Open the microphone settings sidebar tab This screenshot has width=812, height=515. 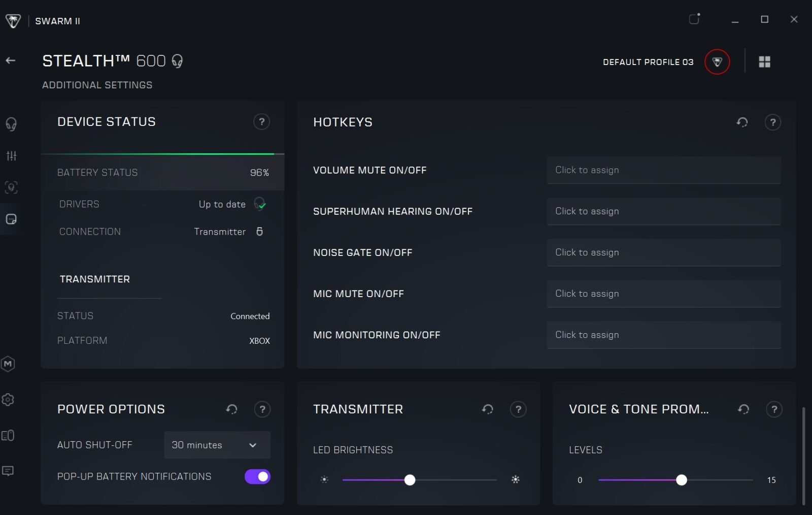tap(11, 187)
